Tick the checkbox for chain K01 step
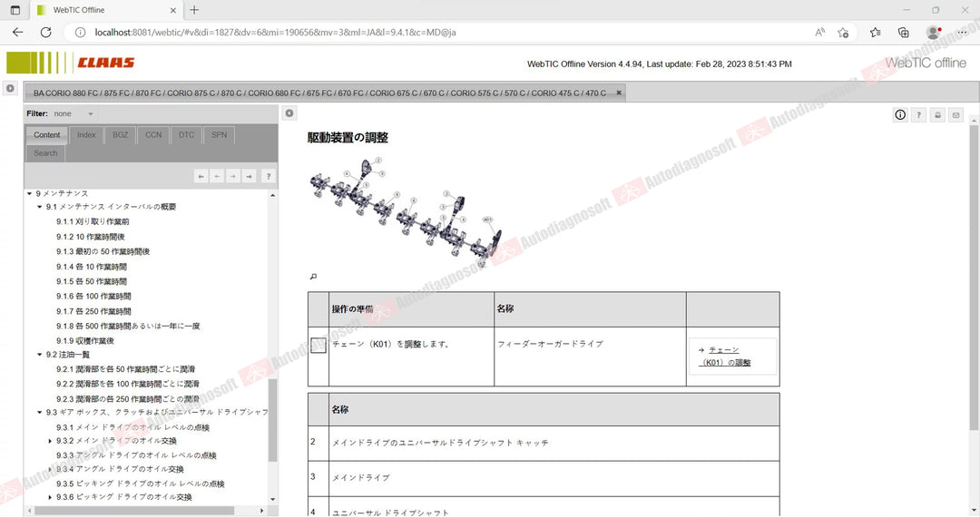Viewport: 980px width, 518px height. [318, 345]
